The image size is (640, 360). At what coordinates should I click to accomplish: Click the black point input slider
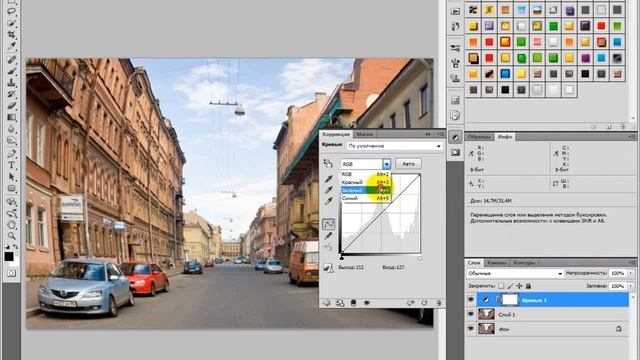pos(342,258)
